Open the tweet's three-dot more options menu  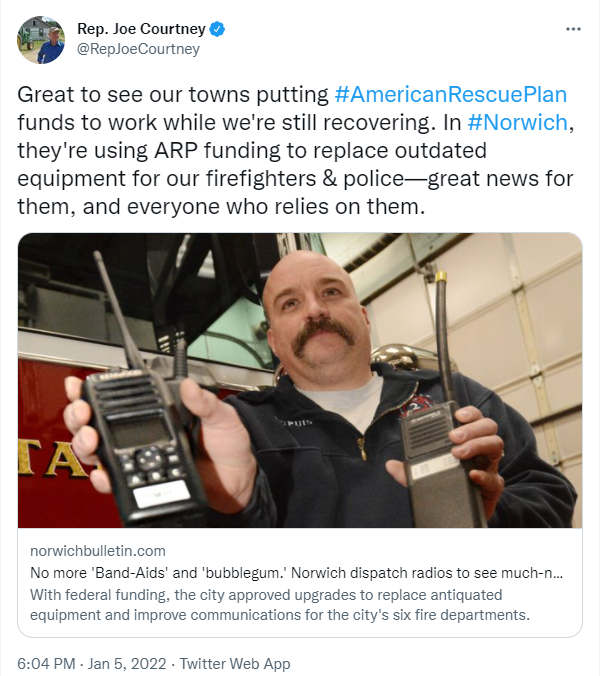pyautogui.click(x=573, y=29)
